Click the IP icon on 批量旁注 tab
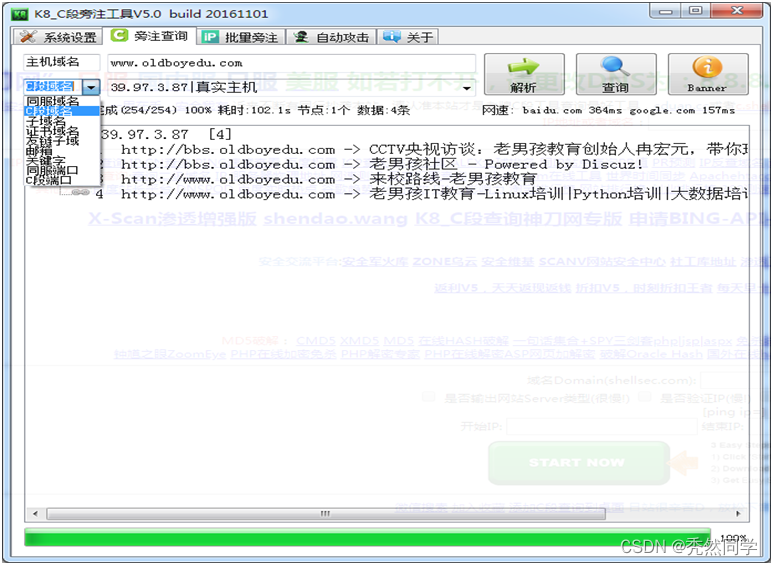773x565 pixels. tap(210, 37)
